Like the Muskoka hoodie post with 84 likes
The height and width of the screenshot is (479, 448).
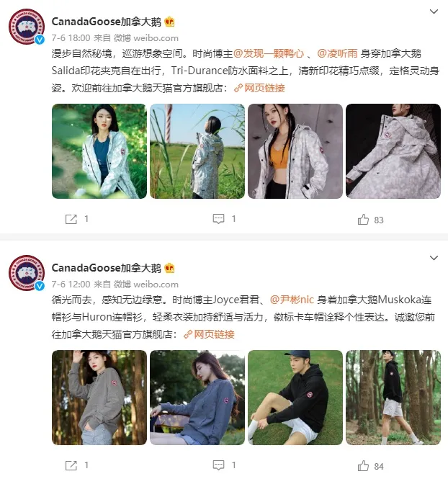pos(363,466)
